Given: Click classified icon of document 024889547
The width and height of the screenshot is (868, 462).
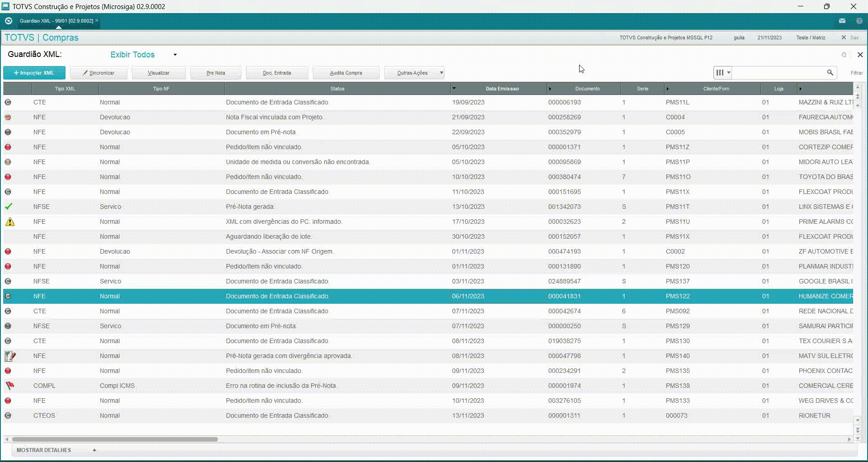Looking at the screenshot, I should click(x=8, y=281).
